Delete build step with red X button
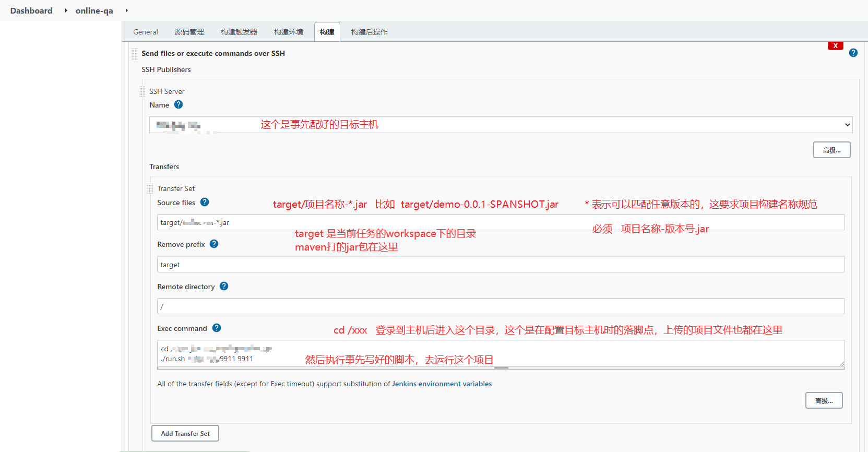The width and height of the screenshot is (868, 452). 835,46
